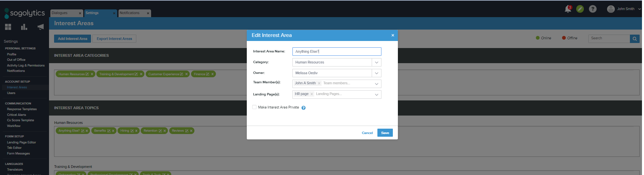Open the notifications bell icon
Screen dimensions: 644x175
coord(568,9)
